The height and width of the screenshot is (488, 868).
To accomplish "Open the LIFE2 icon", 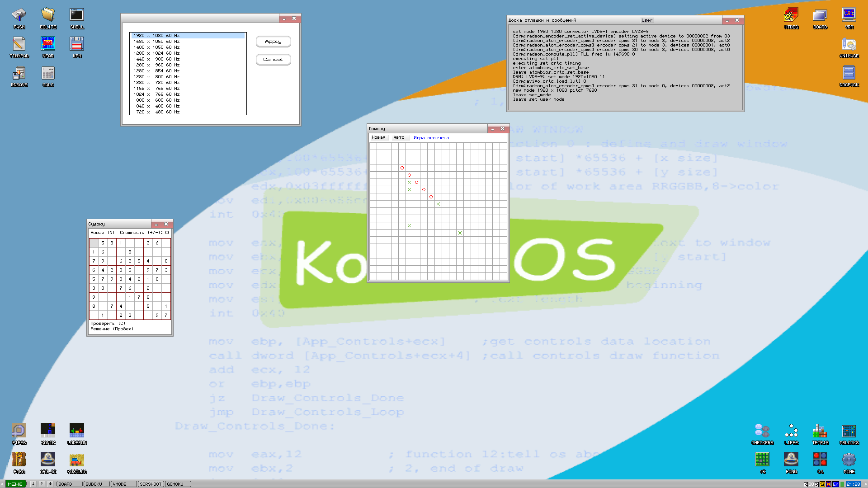I will coord(791,434).
